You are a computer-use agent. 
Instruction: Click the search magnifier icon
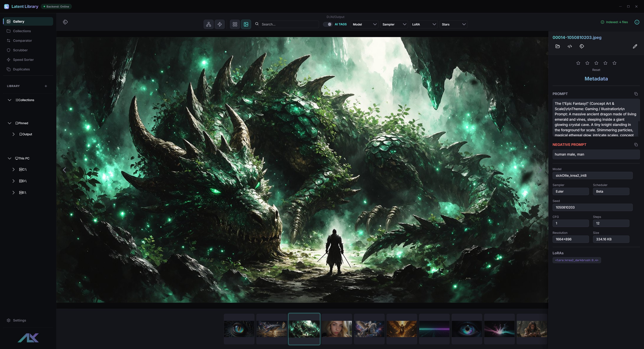pos(257,24)
